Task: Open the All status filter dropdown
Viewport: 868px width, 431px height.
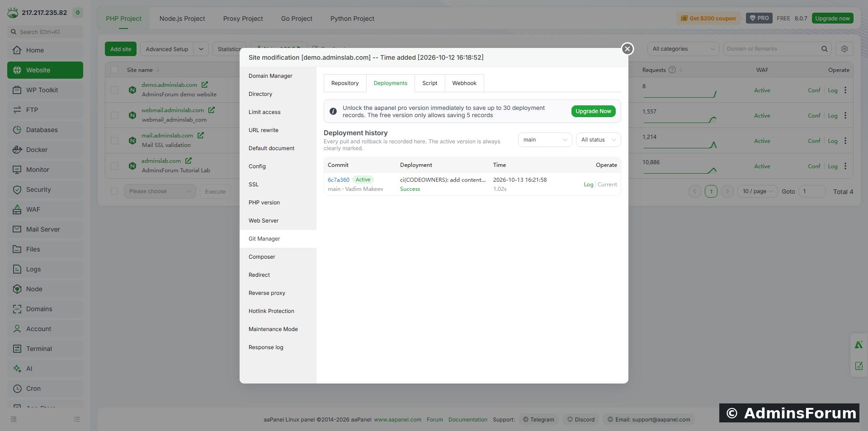Action: [x=598, y=140]
